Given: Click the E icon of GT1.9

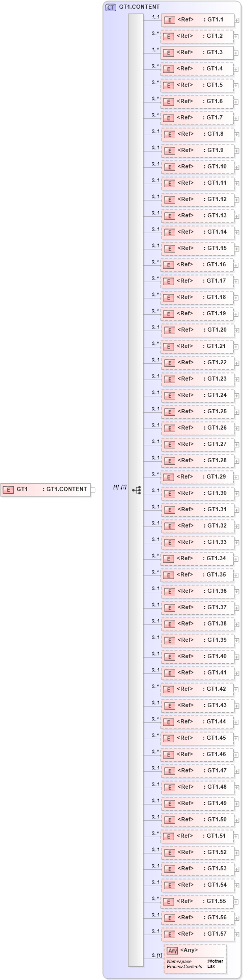Looking at the screenshot, I should (x=169, y=150).
